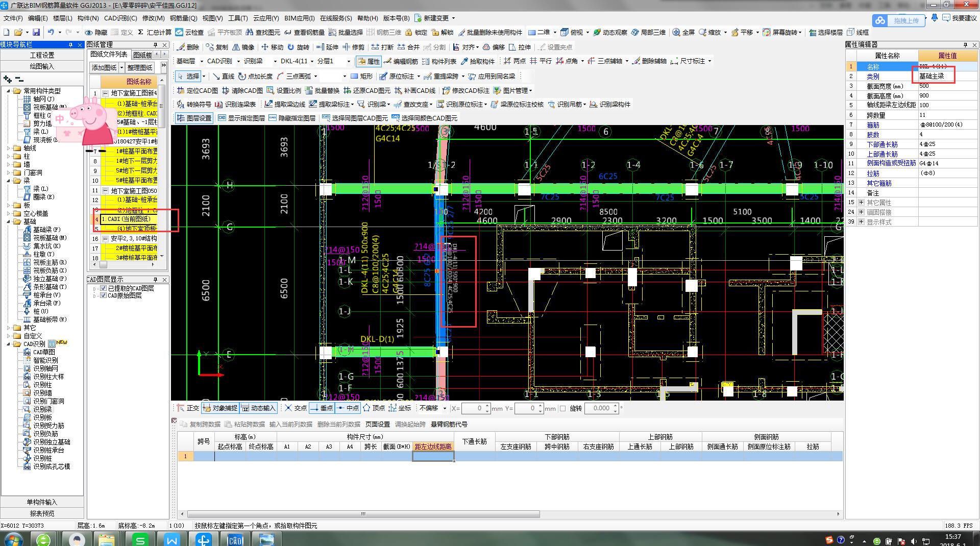Screen dimensions: 980x546
Task: Open the 钢筋量(Q) menu
Action: (184, 18)
